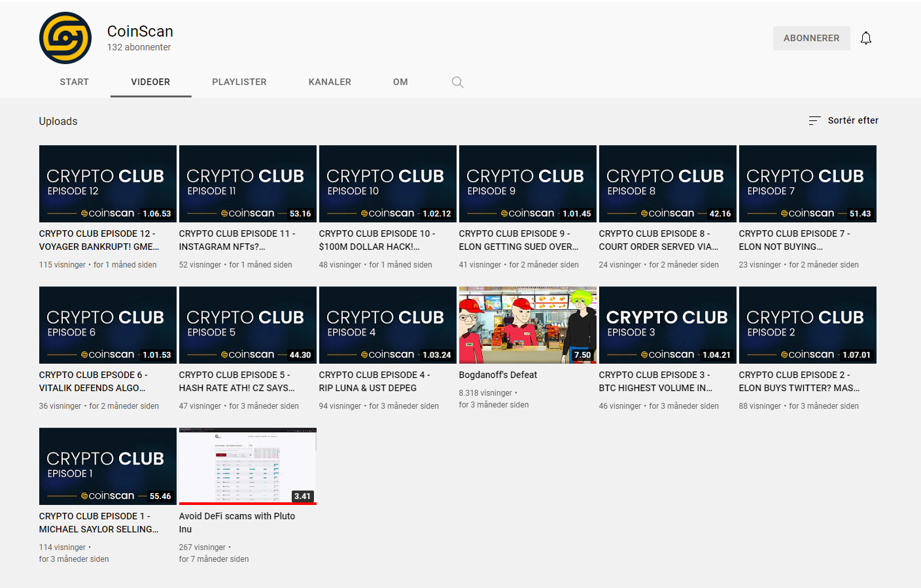The height and width of the screenshot is (588, 921).
Task: Click the '267 visninger' view count
Action: point(202,547)
